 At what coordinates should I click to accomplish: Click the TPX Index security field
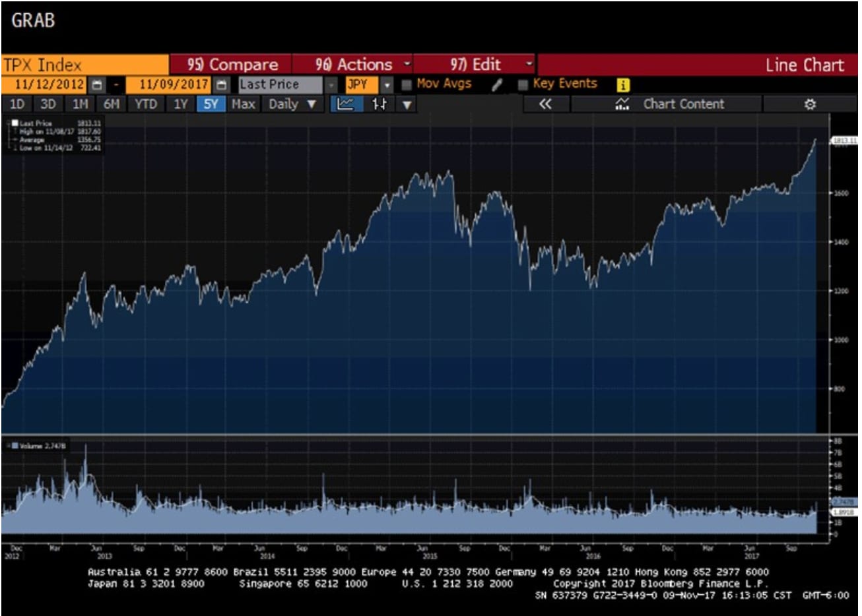[x=84, y=65]
